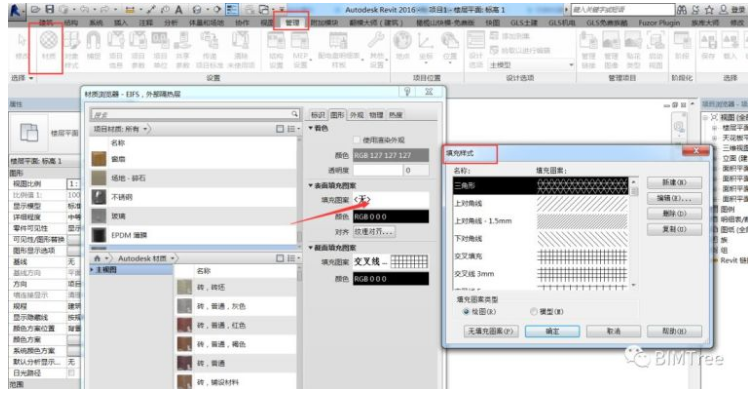Click search magnifier in material browser
The height and width of the screenshot is (398, 756).
294,114
